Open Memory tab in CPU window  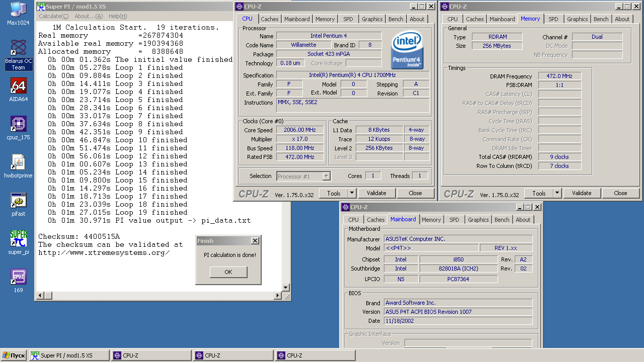click(x=325, y=19)
